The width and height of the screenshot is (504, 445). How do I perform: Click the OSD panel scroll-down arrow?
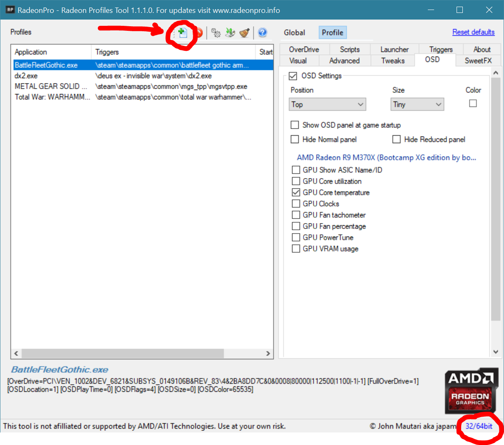[496, 352]
